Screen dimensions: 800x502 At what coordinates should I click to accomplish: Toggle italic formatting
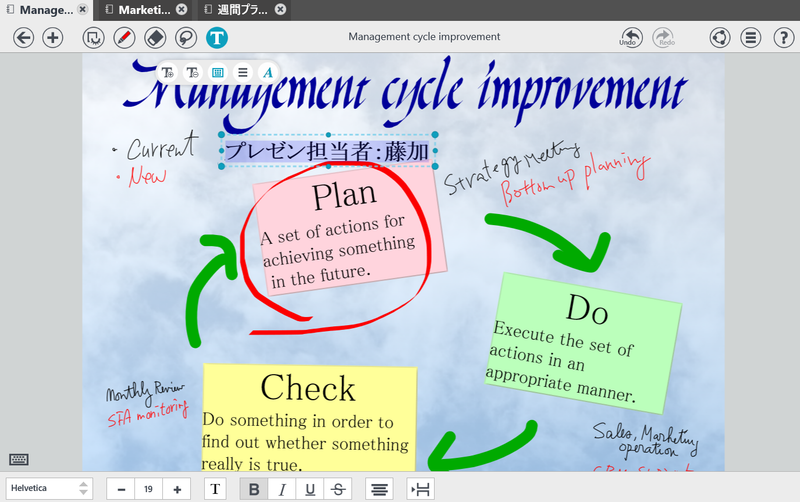[282, 489]
